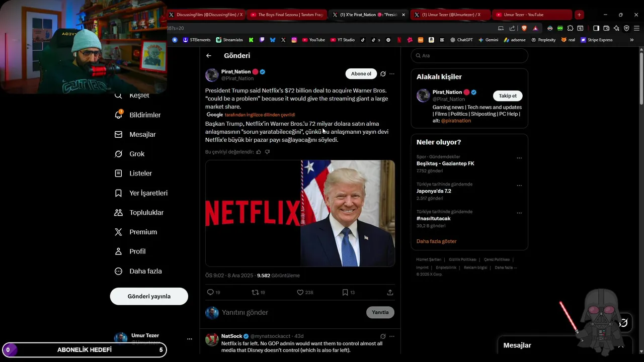
Task: Open Profil in the sidebar
Action: (x=130, y=251)
